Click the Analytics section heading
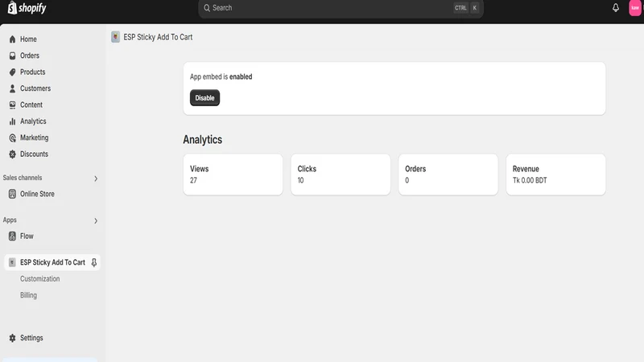 [x=203, y=139]
